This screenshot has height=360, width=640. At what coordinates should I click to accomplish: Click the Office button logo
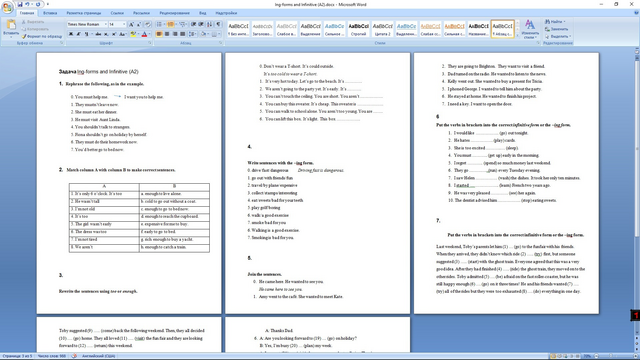coord(7,7)
